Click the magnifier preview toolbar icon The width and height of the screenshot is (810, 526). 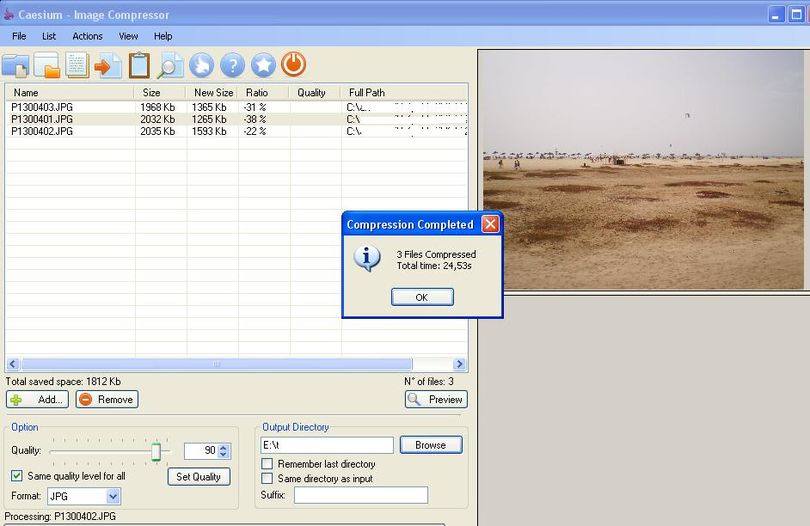[170, 66]
